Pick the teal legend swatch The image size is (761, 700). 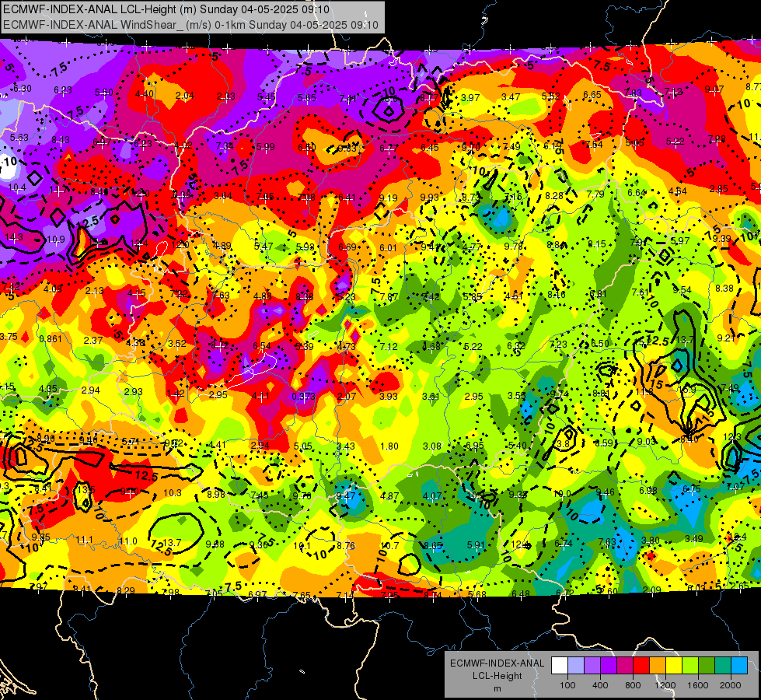tap(722, 666)
